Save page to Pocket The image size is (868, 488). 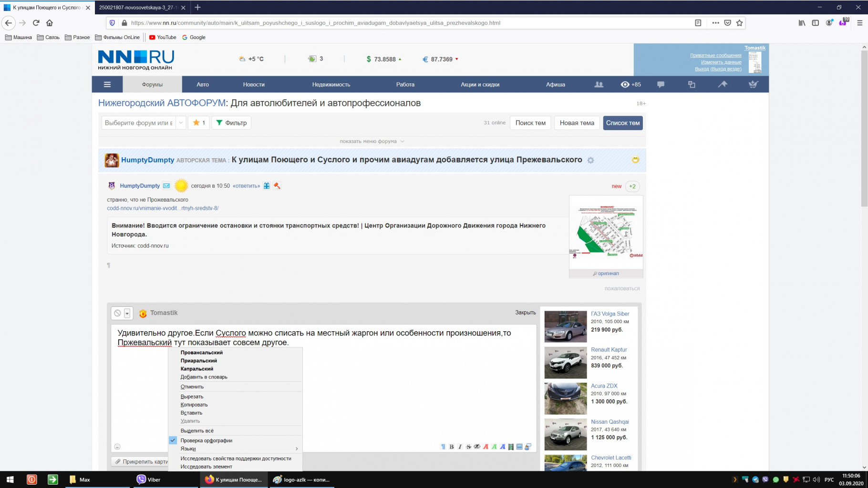[x=727, y=23]
